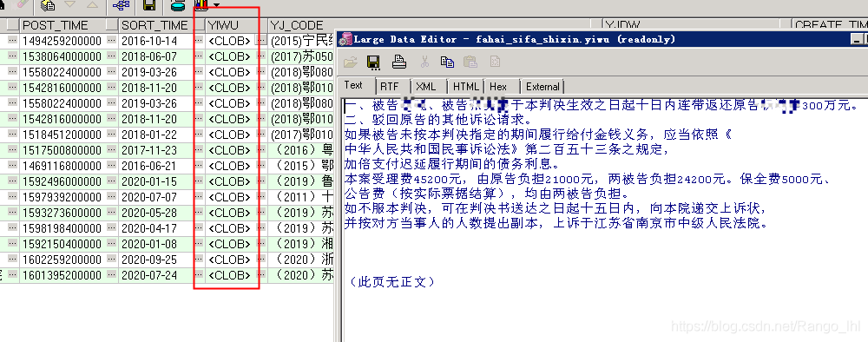
Task: Click the Copy icon in Large Data Editor
Action: (447, 62)
